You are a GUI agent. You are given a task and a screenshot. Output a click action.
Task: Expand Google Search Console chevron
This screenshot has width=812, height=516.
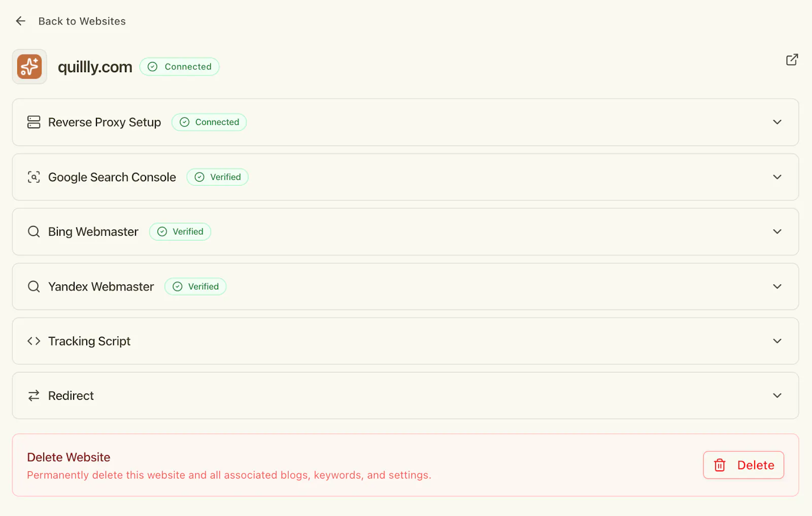[x=777, y=177]
